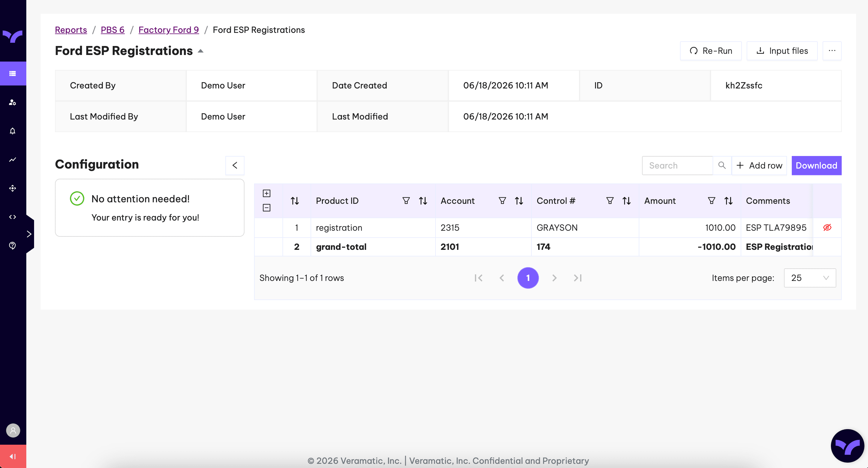Screen dimensions: 868x468
Task: Open the Veramatic chat assistant bubble
Action: [x=847, y=446]
